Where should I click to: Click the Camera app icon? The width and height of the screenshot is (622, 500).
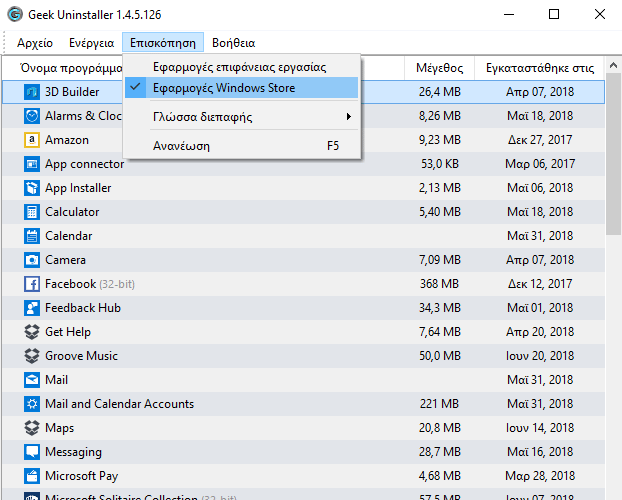click(32, 260)
